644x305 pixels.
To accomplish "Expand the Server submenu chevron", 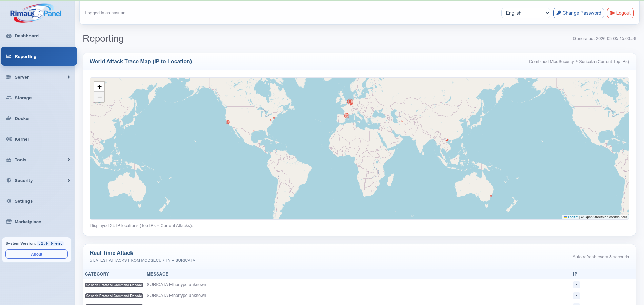I will (x=69, y=77).
